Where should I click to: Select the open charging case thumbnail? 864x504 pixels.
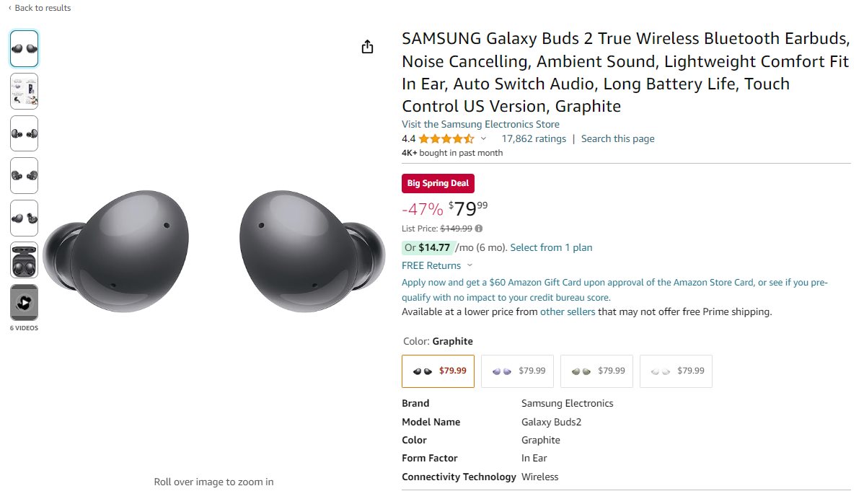click(24, 260)
